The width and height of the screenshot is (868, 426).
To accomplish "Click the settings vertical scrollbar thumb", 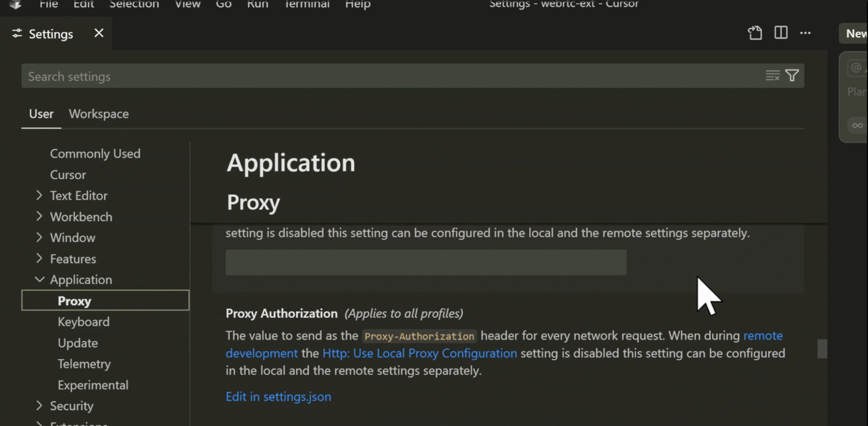I will [822, 348].
